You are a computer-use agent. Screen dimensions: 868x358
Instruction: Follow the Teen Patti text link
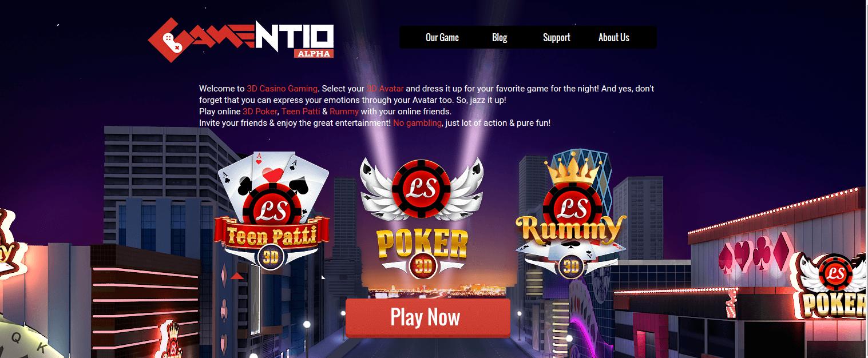point(301,112)
